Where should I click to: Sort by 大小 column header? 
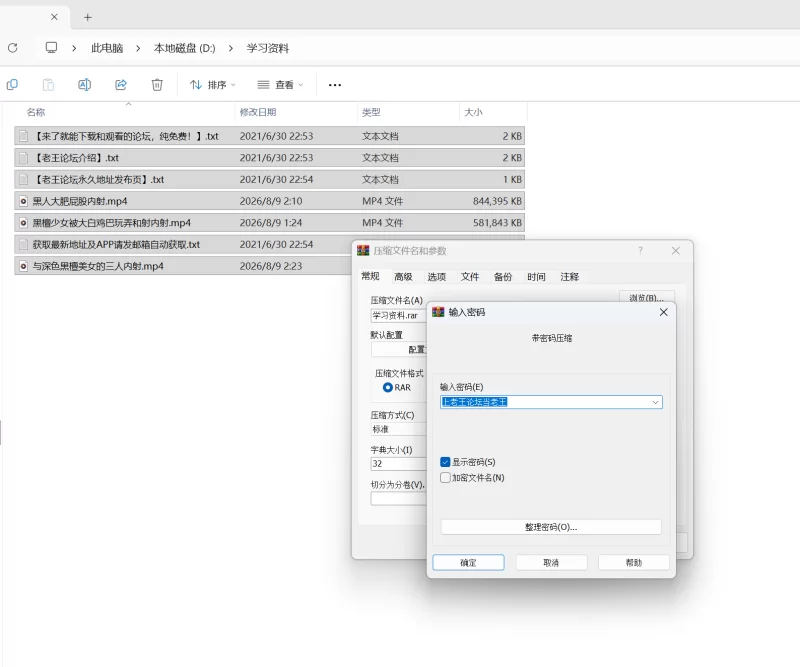[x=473, y=112]
